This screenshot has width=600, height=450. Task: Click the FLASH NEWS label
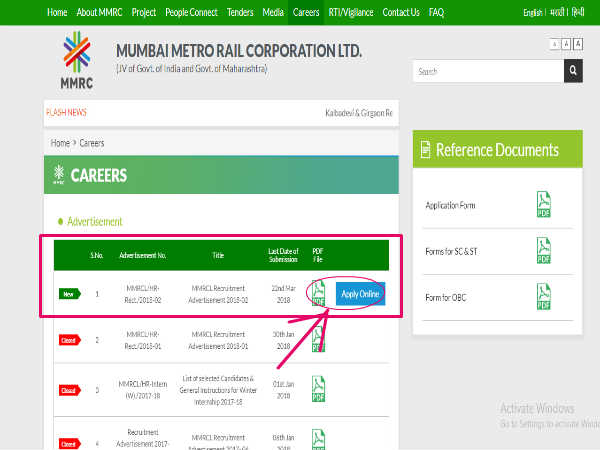(x=66, y=112)
